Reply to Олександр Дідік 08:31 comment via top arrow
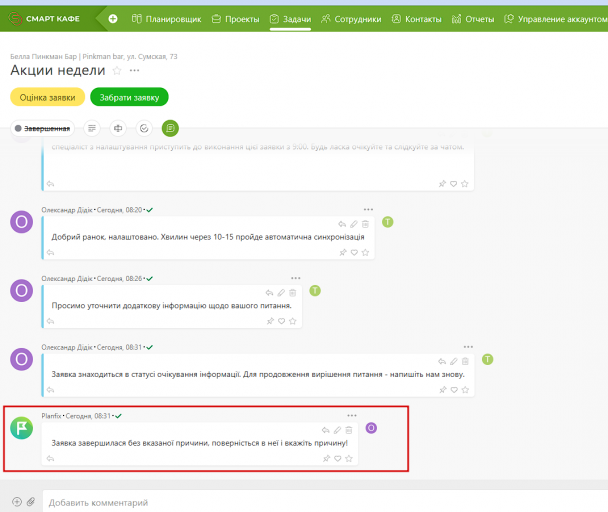 [x=442, y=362]
